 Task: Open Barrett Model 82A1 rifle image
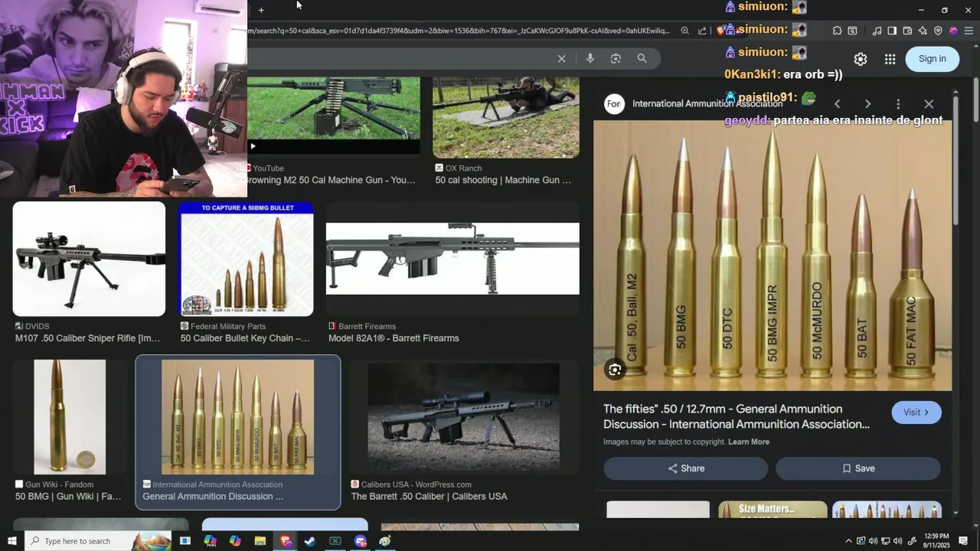[x=452, y=259]
